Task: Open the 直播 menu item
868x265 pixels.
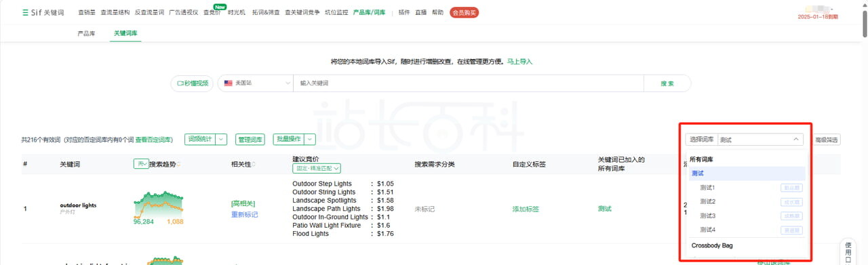Action: click(421, 12)
